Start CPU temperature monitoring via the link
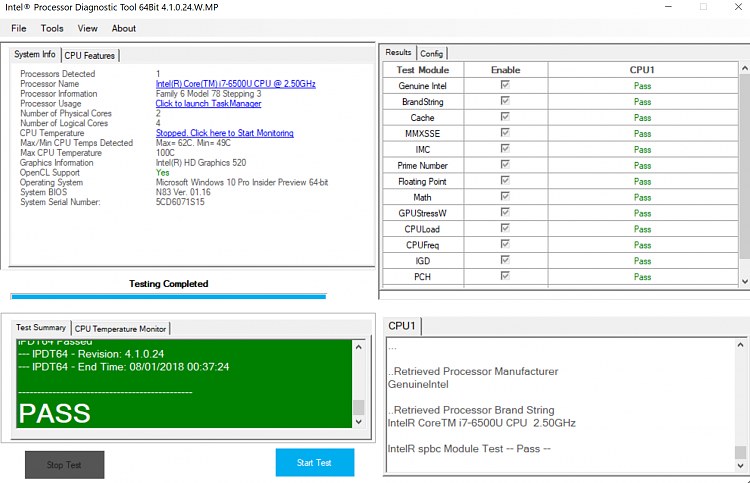Viewport: 750px width, 483px height. point(224,133)
